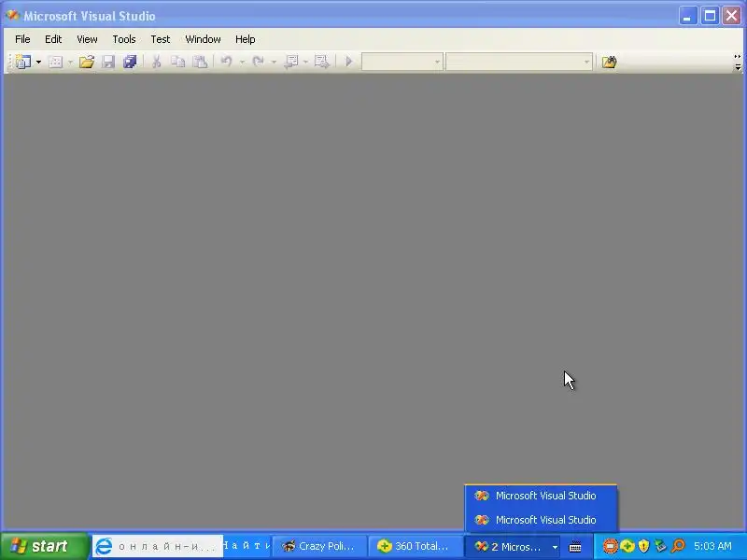Viewport: 747px width, 560px height.
Task: Click the Copy toolbar icon
Action: click(x=177, y=62)
